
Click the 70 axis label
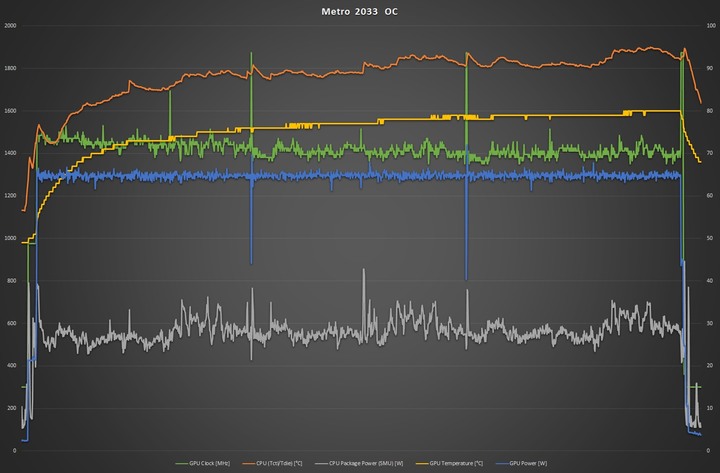point(709,153)
